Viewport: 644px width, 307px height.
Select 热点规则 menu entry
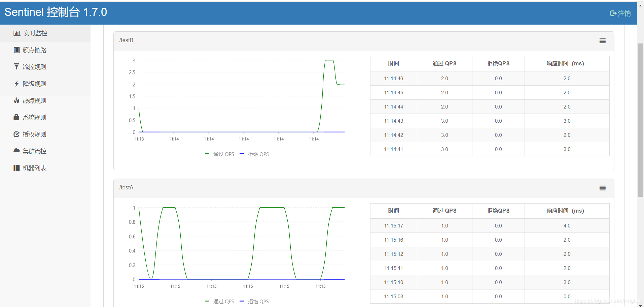tap(45, 101)
